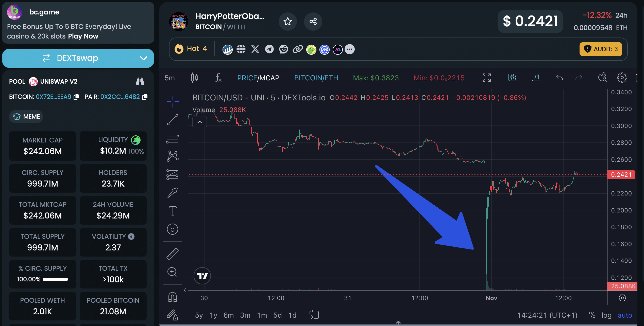Open the chain link icon
The image size is (644, 326).
(298, 49)
